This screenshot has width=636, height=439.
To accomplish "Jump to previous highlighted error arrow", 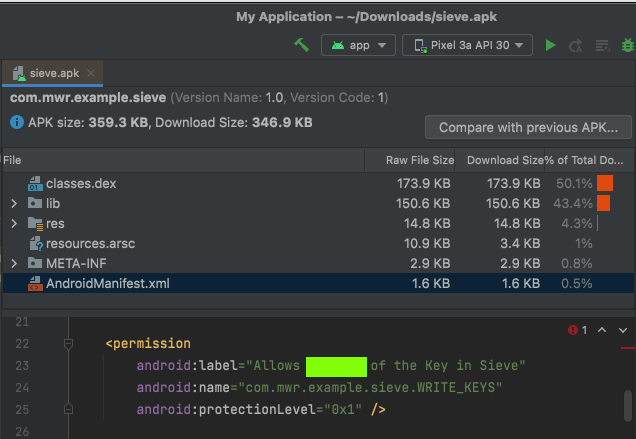I will tap(604, 329).
